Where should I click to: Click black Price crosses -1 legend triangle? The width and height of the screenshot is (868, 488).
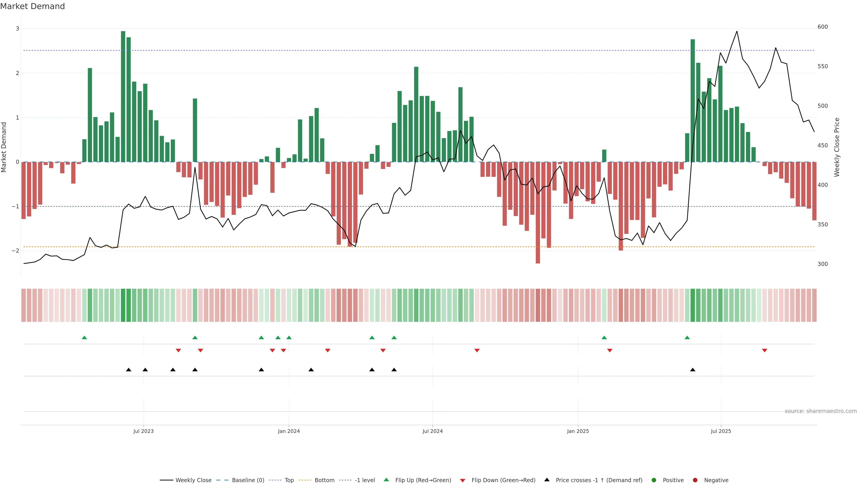coord(547,480)
